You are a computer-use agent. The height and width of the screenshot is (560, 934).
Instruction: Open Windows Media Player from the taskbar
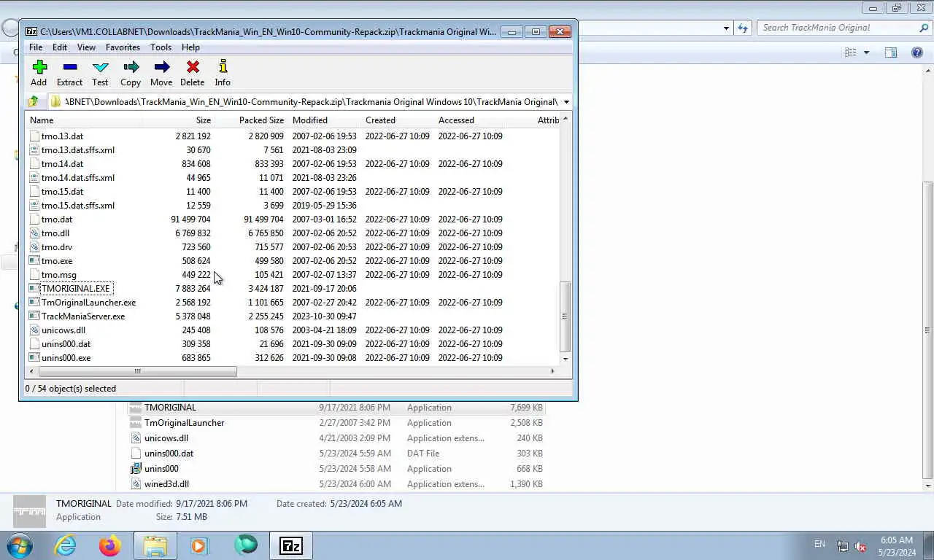click(200, 545)
